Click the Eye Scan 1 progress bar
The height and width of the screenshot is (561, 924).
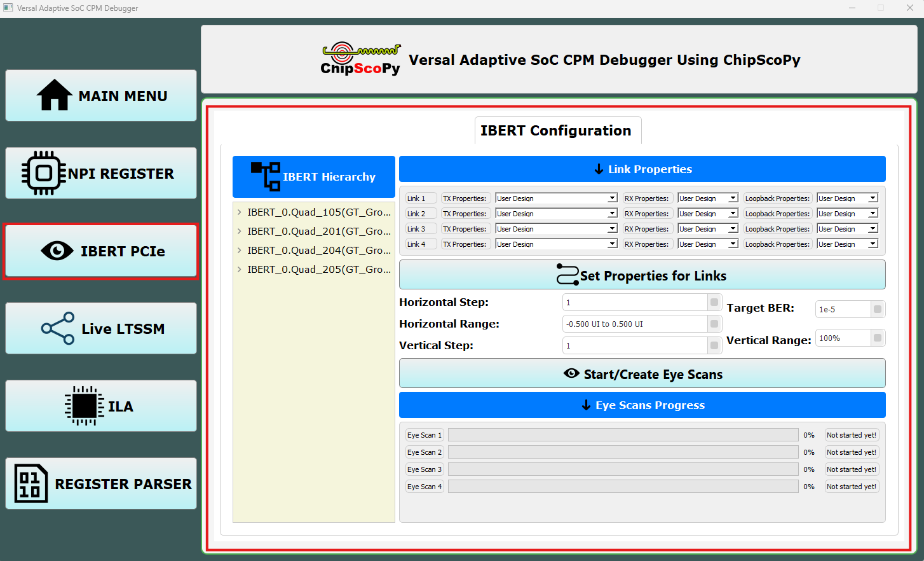(623, 435)
